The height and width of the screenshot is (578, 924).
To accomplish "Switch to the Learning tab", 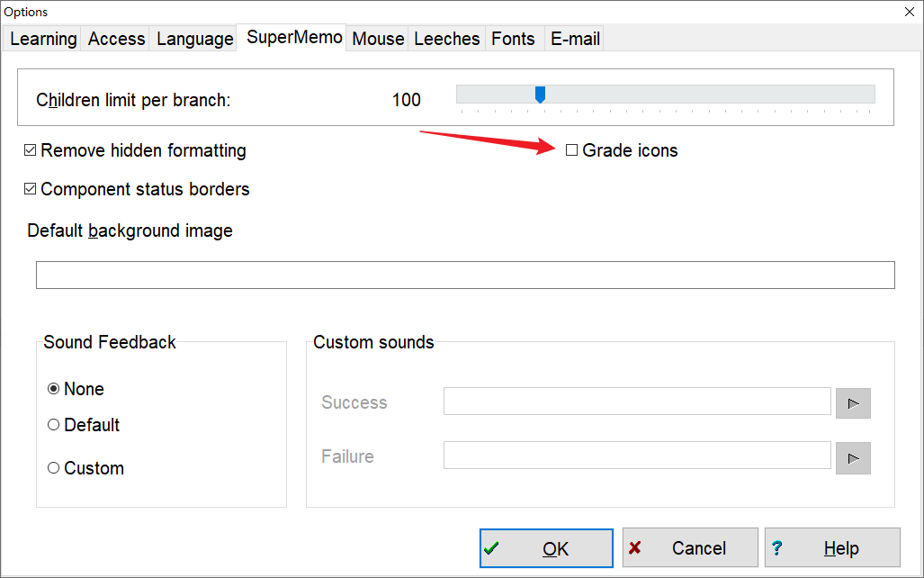I will point(43,39).
